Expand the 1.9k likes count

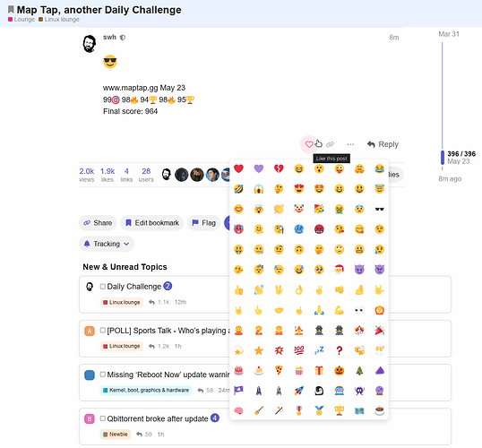point(108,175)
